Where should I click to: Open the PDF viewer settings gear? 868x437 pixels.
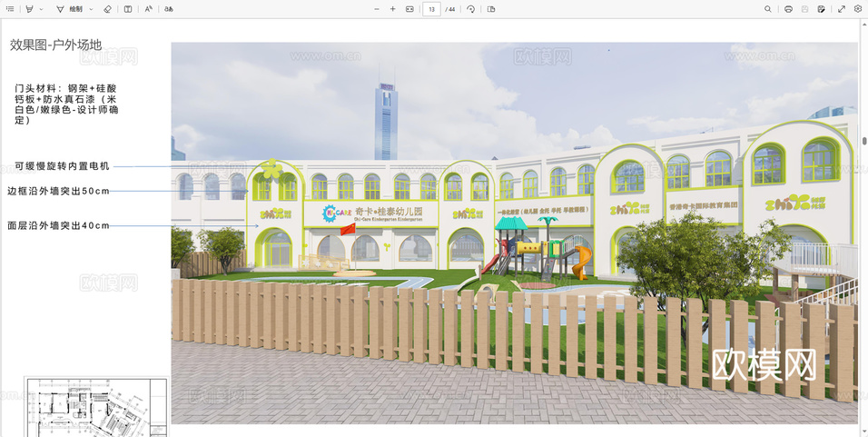(x=858, y=9)
